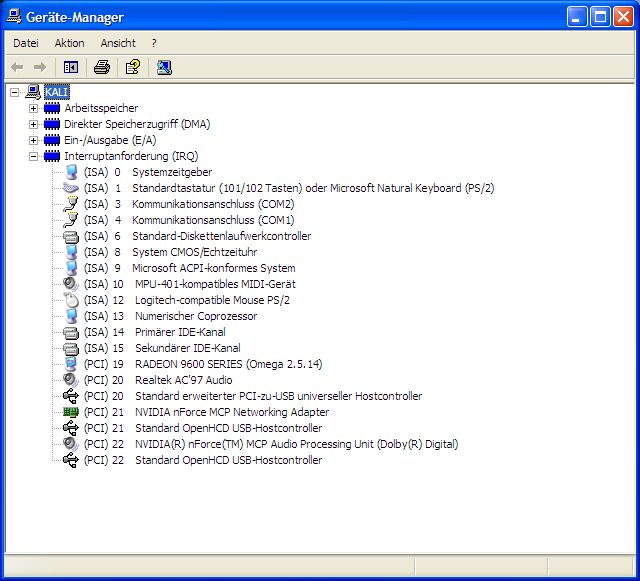
Task: Select Primärer IDE-Kanal row
Action: point(155,332)
